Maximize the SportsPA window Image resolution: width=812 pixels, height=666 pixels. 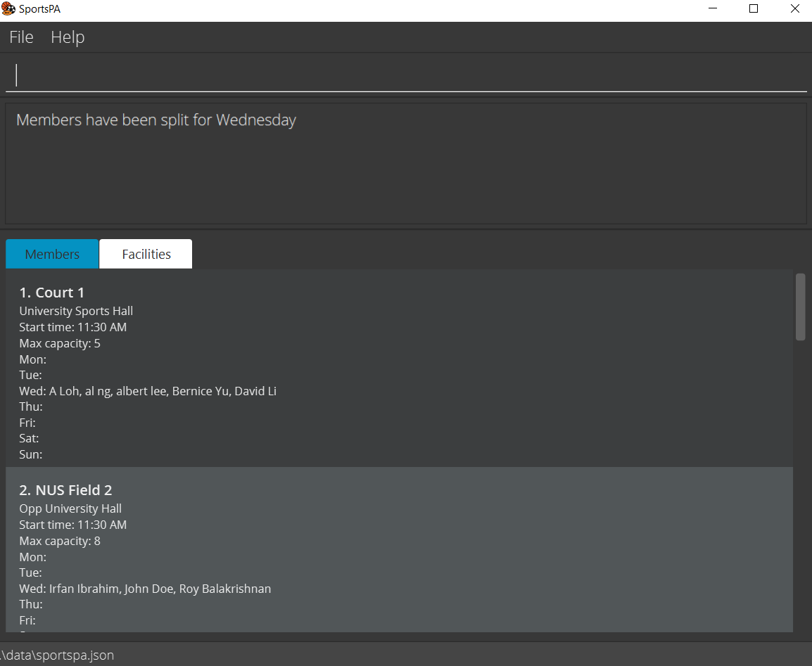pyautogui.click(x=754, y=9)
